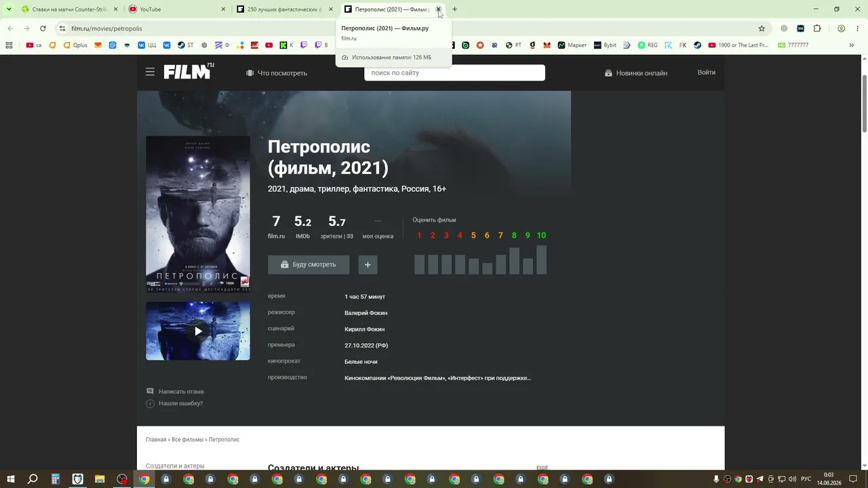Image resolution: width=868 pixels, height=488 pixels.
Task: Open Windows taskbar search
Action: pos(33,479)
